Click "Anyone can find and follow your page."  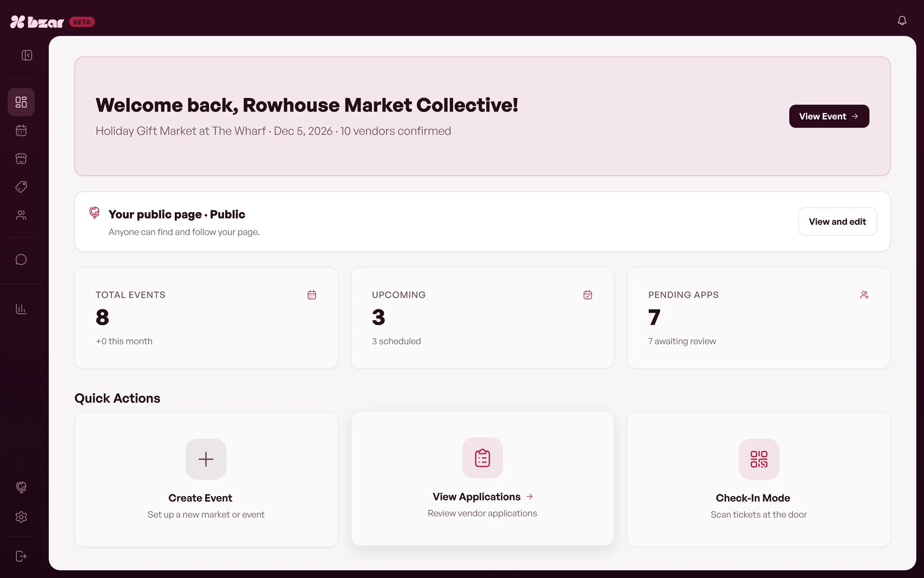[x=184, y=232]
